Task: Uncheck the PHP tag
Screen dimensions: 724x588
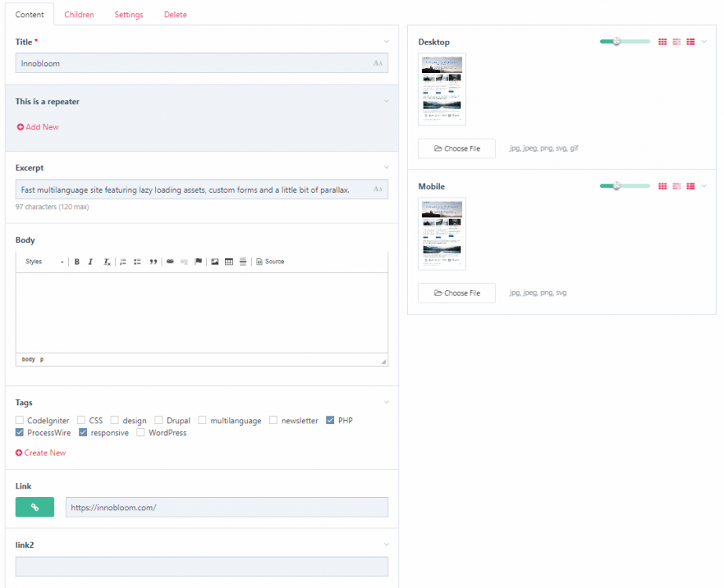Action: tap(330, 420)
